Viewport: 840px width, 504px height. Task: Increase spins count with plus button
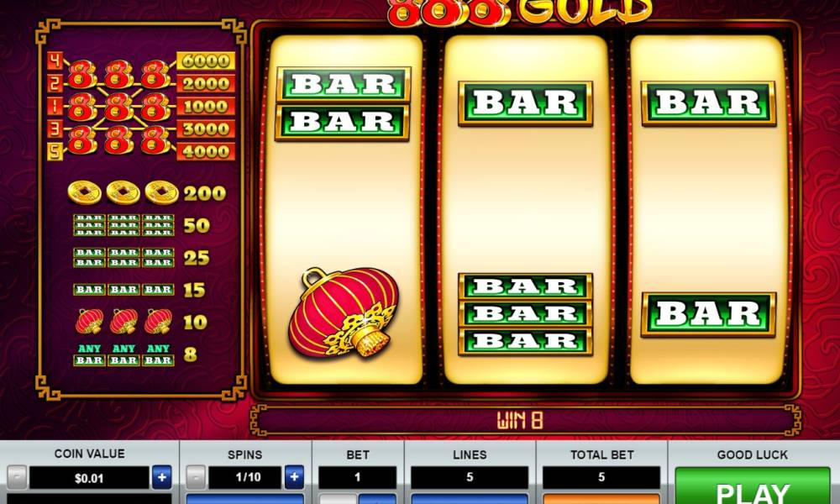(x=293, y=476)
